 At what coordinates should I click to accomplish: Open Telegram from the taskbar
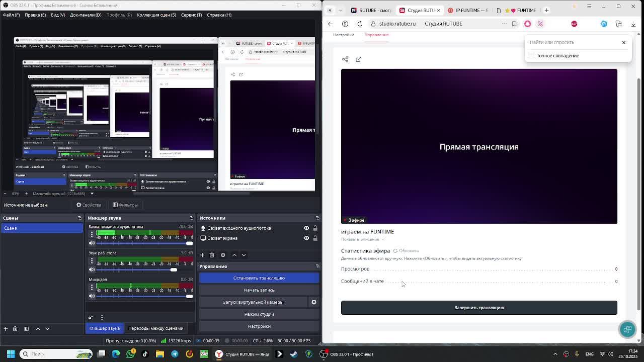175,354
